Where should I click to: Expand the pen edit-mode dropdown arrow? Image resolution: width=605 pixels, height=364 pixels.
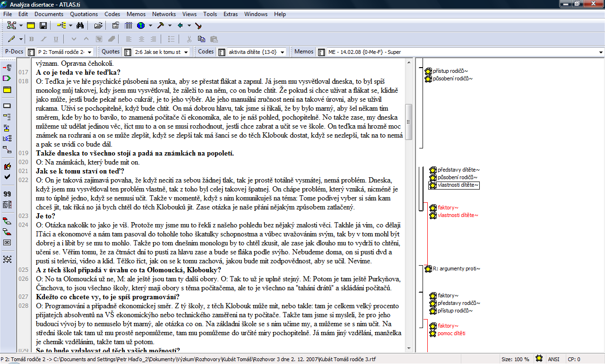pyautogui.click(x=21, y=39)
